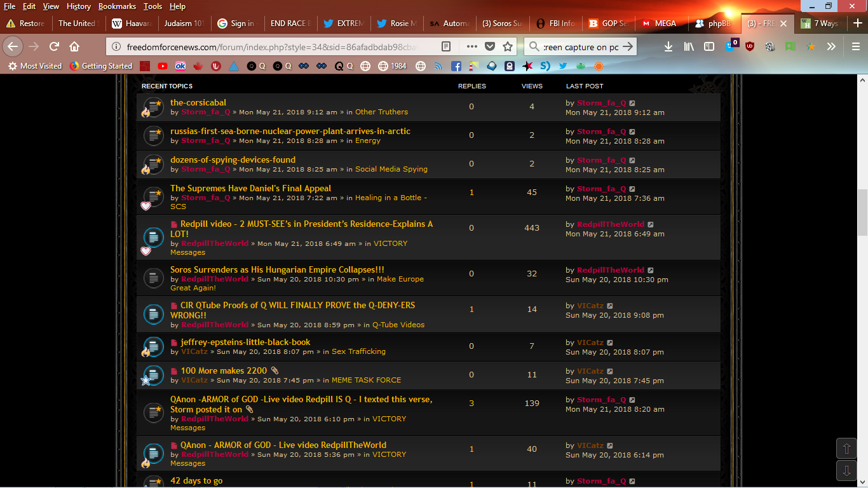The width and height of the screenshot is (868, 488).
Task: Open the Library icon in toolbar
Action: 689,46
